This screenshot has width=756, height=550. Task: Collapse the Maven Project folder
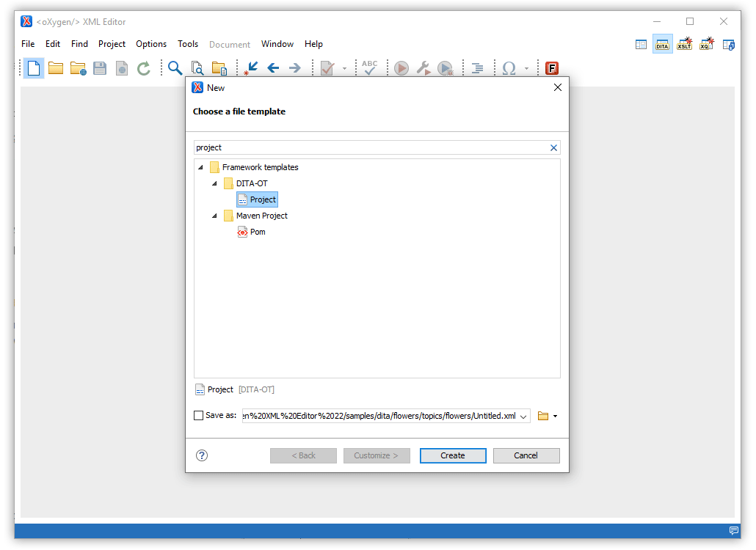(x=214, y=216)
